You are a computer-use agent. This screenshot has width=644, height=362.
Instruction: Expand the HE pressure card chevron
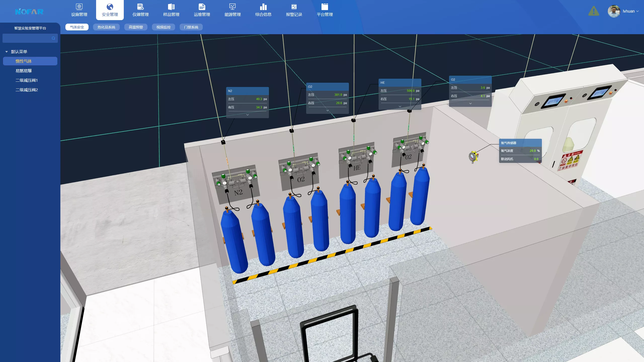(x=400, y=107)
